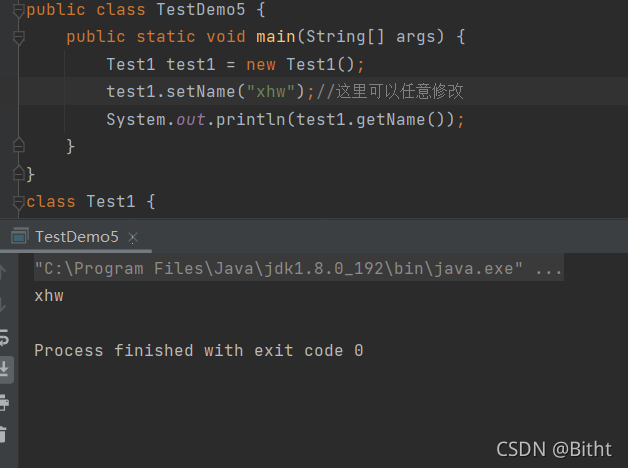Select the TestDemo5 run tab
This screenshot has height=468, width=628.
(76, 237)
